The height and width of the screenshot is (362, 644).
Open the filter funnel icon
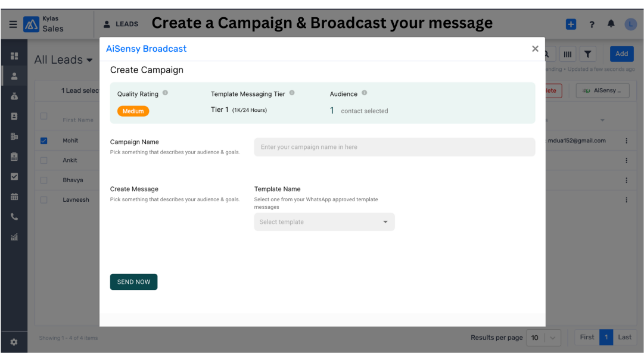tap(588, 54)
